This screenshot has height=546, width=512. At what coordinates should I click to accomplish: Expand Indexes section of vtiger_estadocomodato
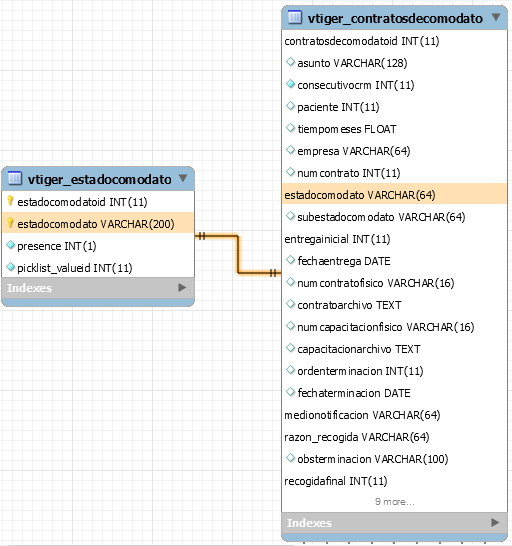click(182, 288)
